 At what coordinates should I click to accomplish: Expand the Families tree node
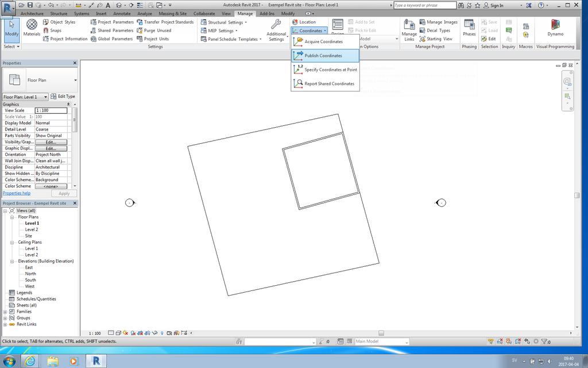click(5, 312)
